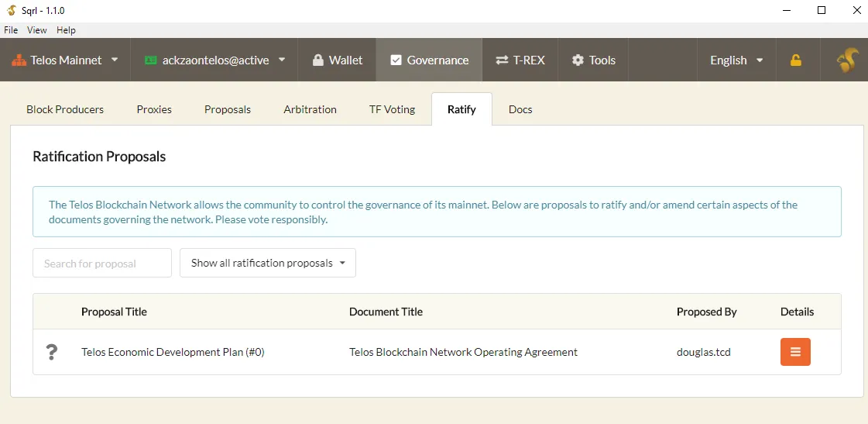Click the douglas.tcd proposer name

pos(704,352)
